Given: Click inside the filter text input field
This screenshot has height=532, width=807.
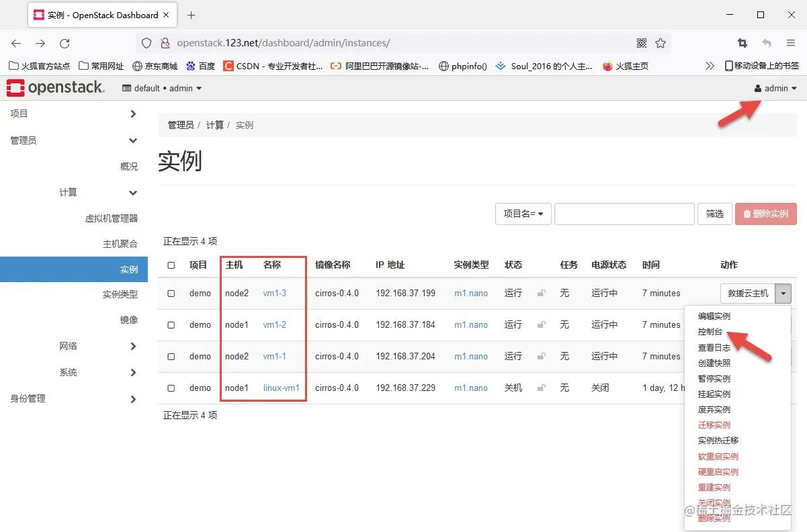Looking at the screenshot, I should (x=624, y=214).
